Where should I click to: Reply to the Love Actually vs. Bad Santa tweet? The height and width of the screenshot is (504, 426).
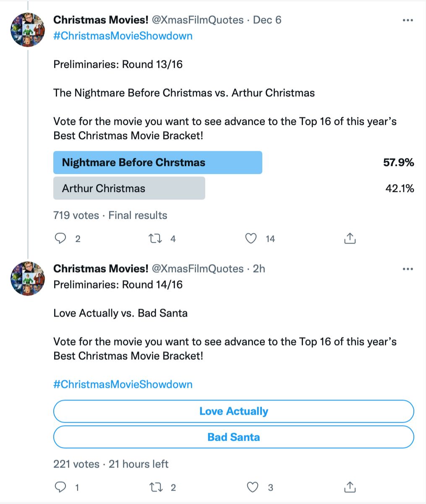pos(61,487)
